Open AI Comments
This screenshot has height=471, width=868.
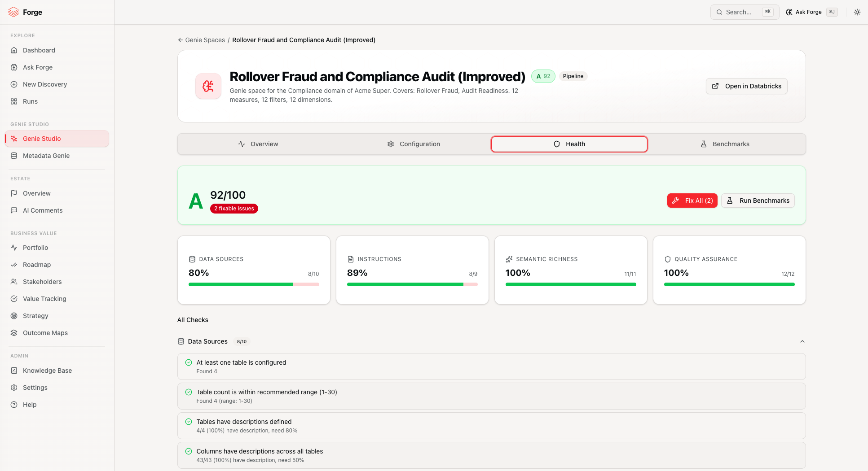57,210
